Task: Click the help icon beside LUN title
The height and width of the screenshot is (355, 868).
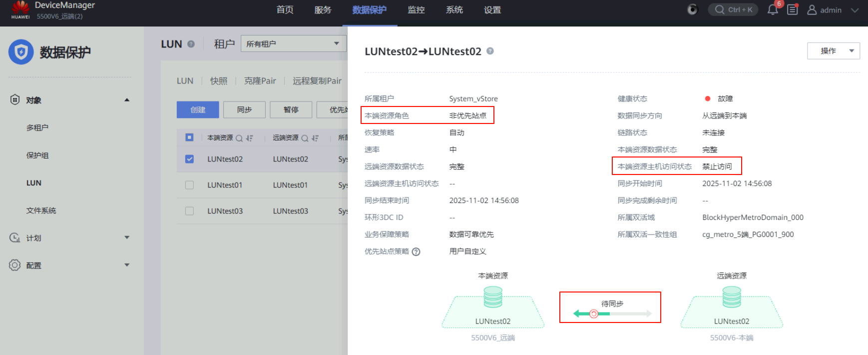Action: [x=191, y=44]
